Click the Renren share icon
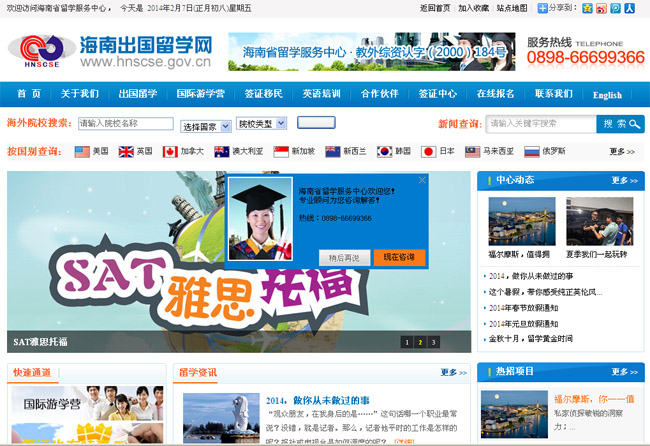 pyautogui.click(x=629, y=8)
